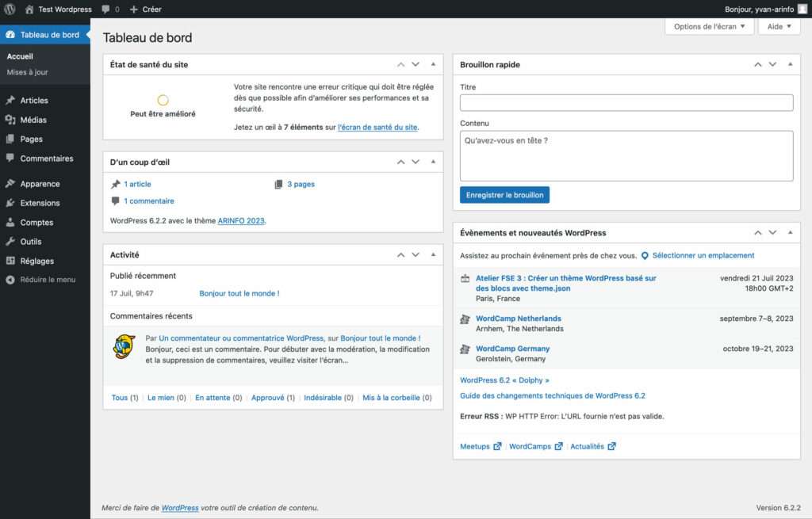
Task: Click the Réduire le menu collapse icon
Action: (10, 280)
